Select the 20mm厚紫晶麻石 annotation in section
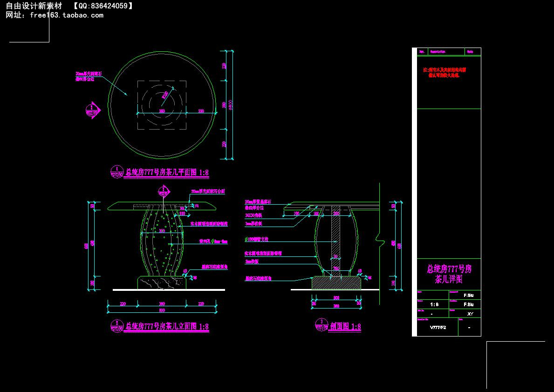 [x=258, y=202]
